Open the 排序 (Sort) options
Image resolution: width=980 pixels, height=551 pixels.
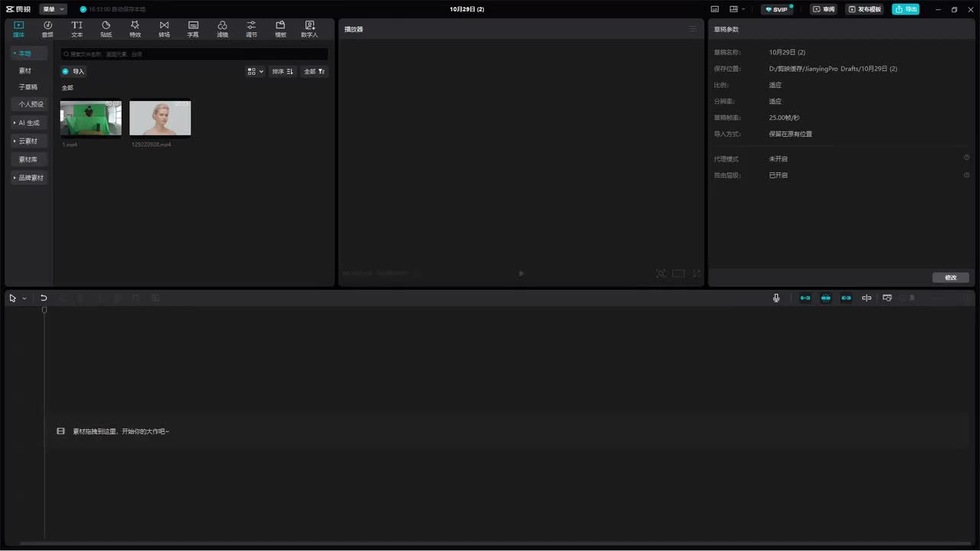click(x=283, y=71)
